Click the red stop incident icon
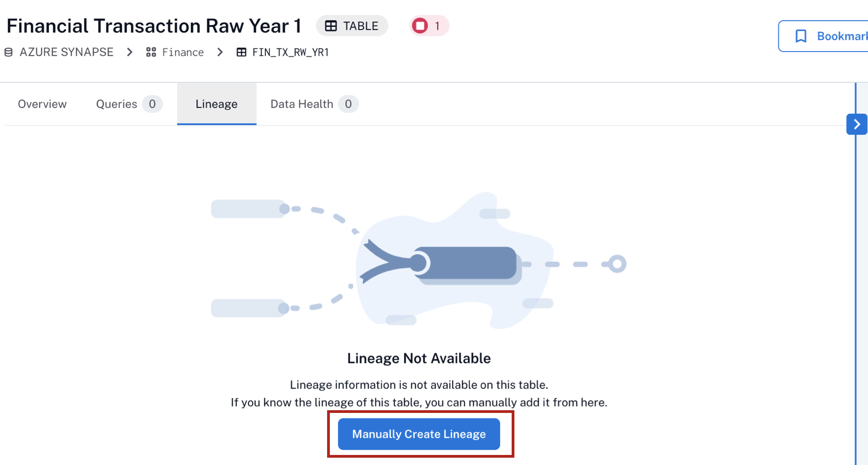 click(x=420, y=26)
